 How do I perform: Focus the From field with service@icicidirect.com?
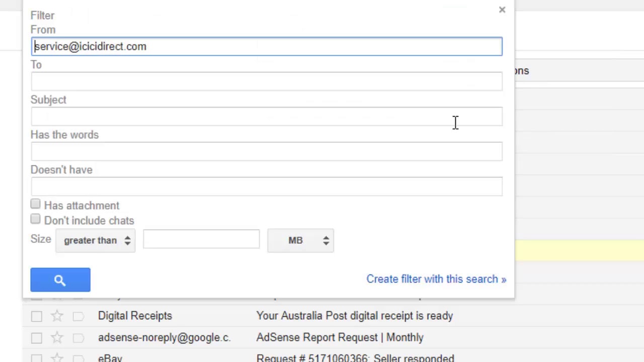tap(267, 46)
